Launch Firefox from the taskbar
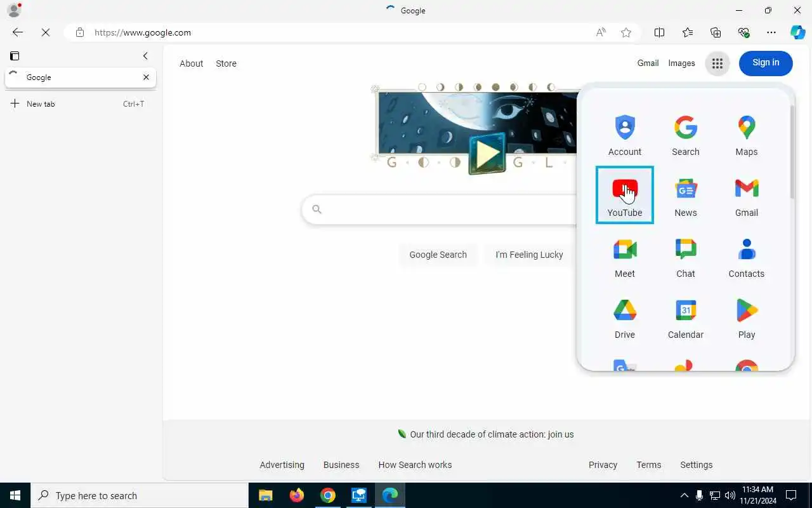 tap(297, 495)
